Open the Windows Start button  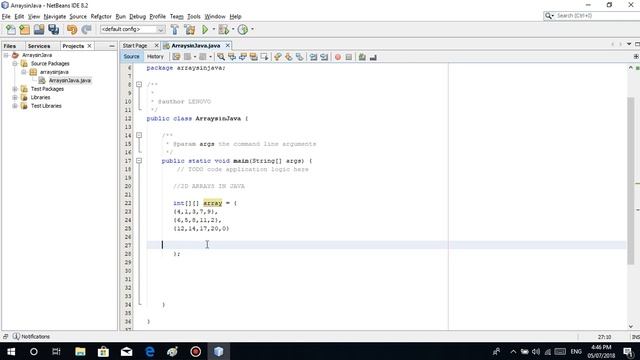(x=11, y=351)
